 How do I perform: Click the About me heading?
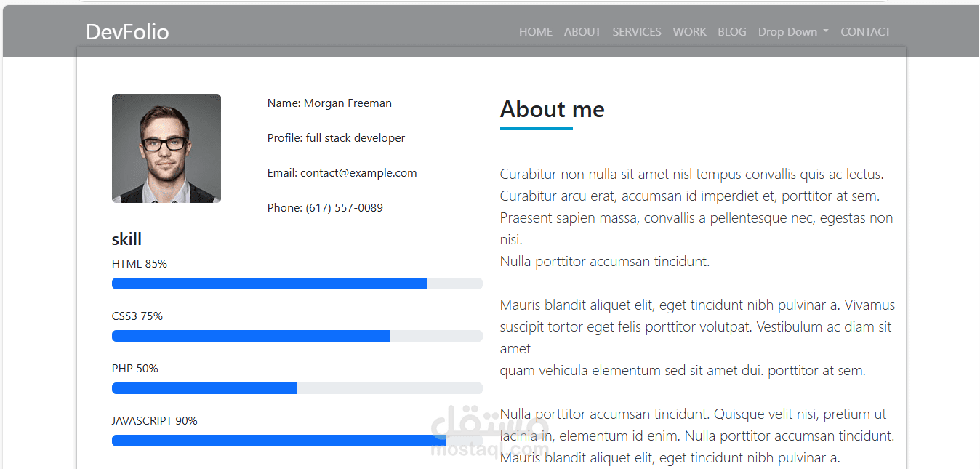click(552, 109)
